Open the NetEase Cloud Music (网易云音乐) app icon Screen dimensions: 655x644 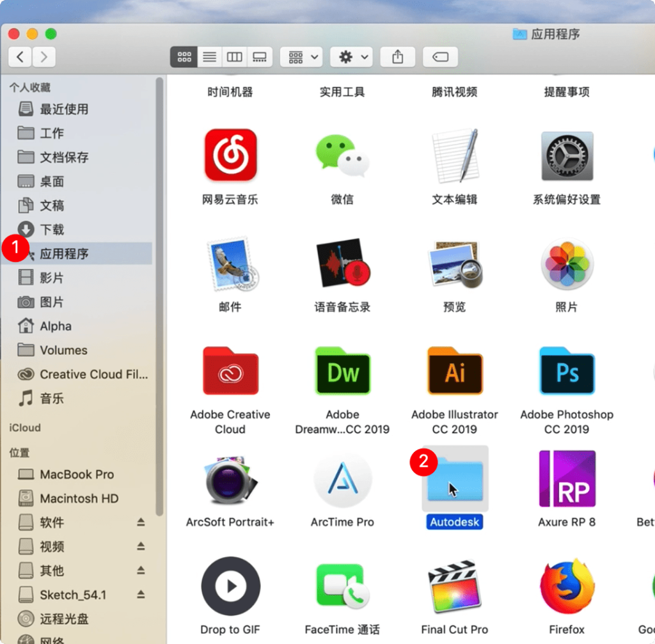230,155
